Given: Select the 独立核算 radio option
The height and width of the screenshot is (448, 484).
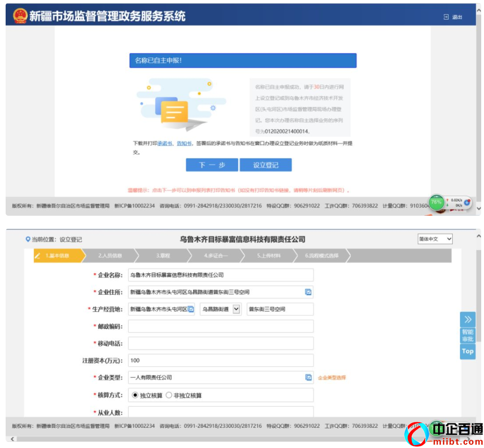Looking at the screenshot, I should 135,394.
